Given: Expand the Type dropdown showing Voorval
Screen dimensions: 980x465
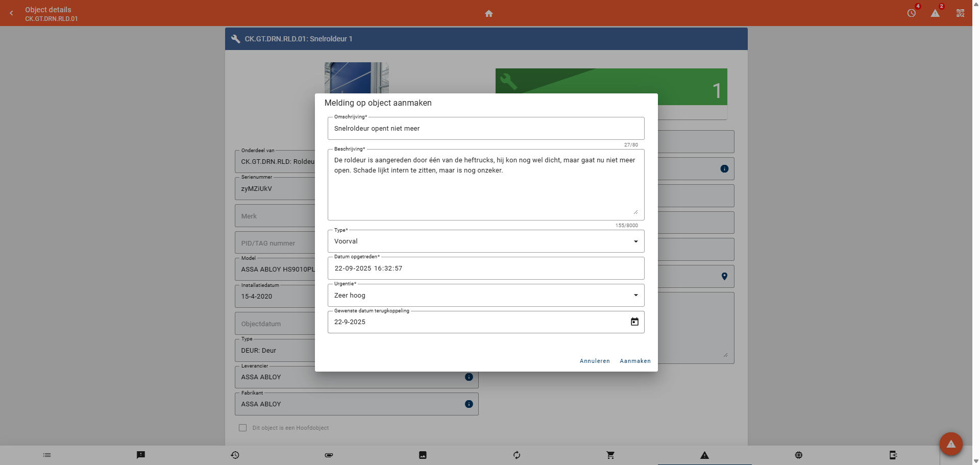Looking at the screenshot, I should [x=635, y=241].
